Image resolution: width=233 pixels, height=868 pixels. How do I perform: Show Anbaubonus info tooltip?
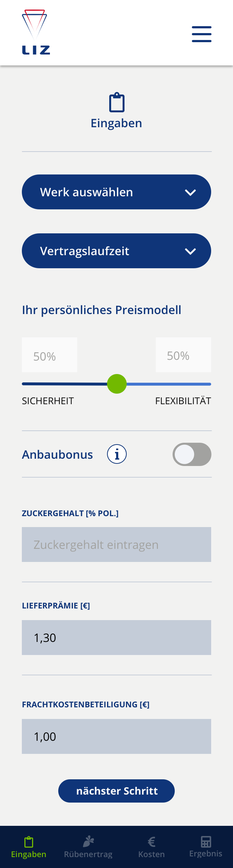117,454
